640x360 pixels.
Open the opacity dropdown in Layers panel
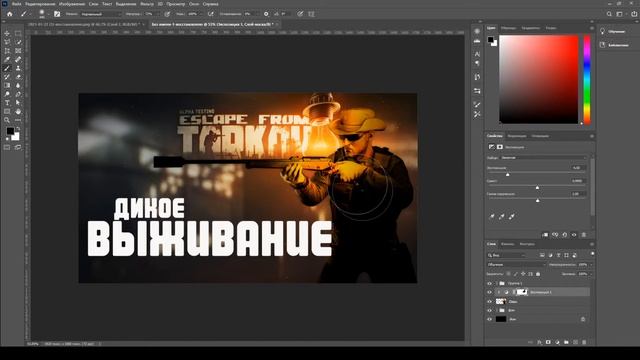point(591,265)
